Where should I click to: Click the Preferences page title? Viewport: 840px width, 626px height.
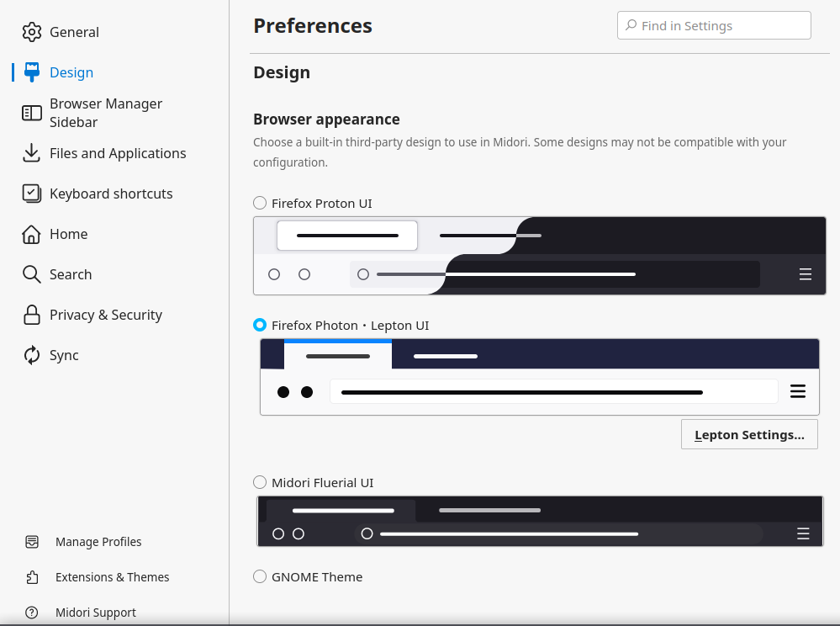(313, 26)
